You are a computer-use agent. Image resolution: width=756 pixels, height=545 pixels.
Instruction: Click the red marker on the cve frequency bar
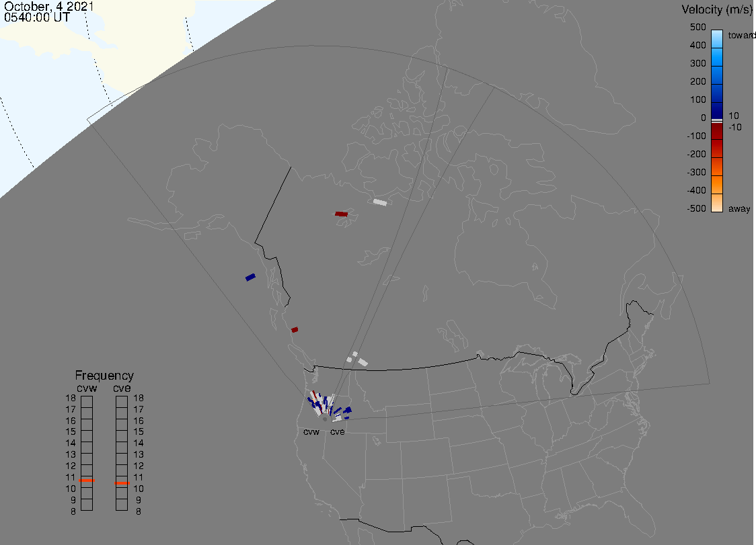(122, 483)
